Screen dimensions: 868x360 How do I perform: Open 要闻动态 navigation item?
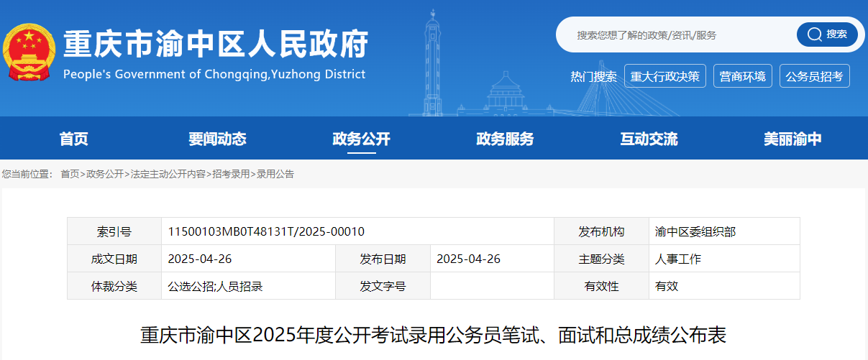217,139
